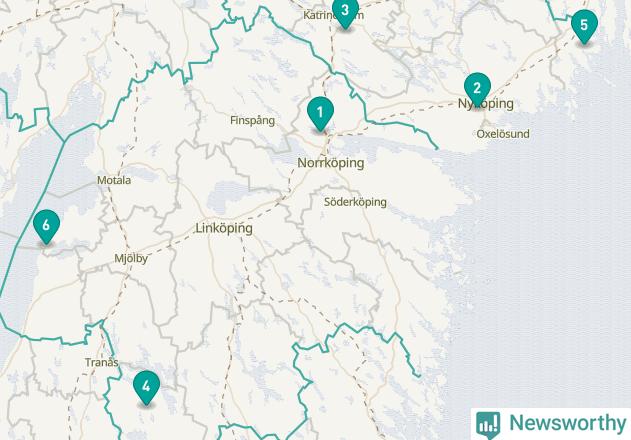Click pin number 4 southeast of Tranås
This screenshot has width=631, height=440.
[146, 387]
